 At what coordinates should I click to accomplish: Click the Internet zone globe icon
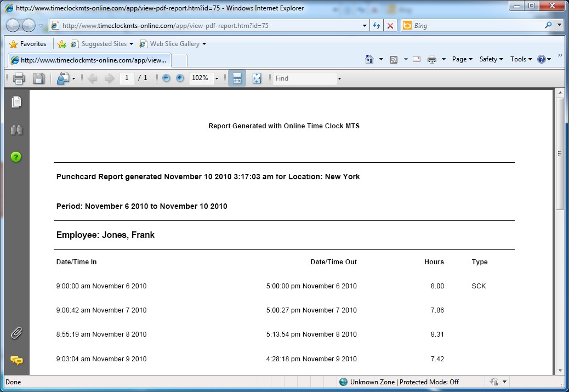pos(343,382)
